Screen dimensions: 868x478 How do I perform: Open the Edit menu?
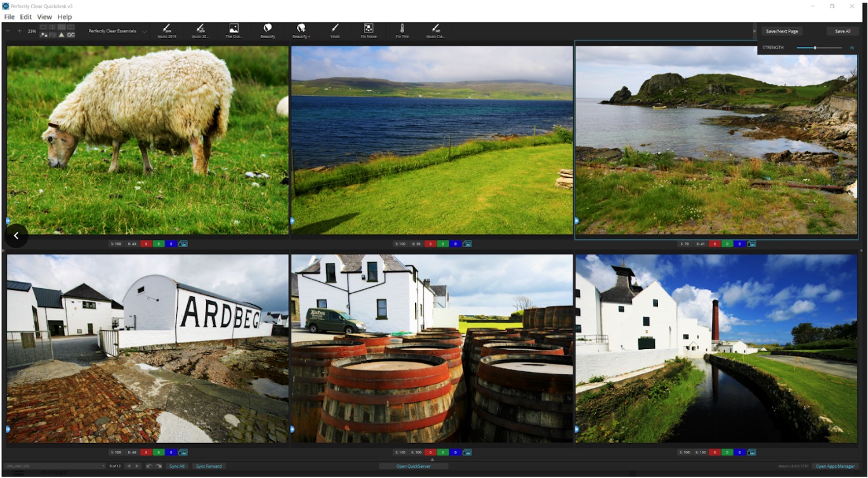tap(26, 17)
